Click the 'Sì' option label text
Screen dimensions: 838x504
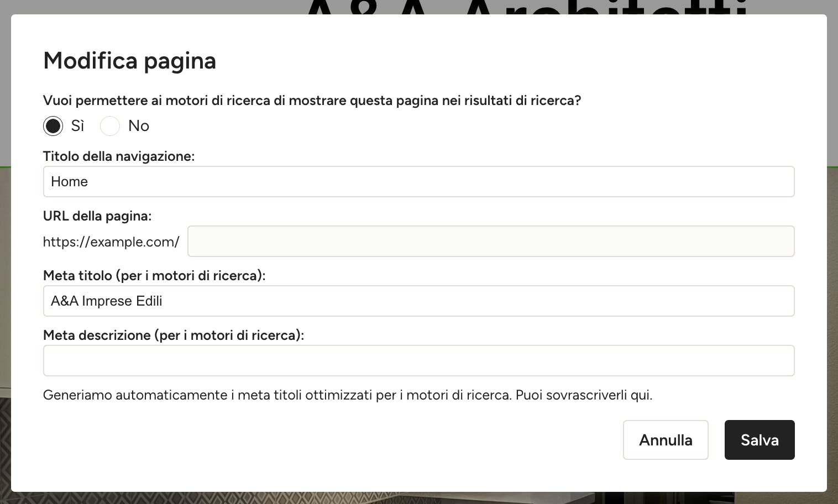(77, 126)
